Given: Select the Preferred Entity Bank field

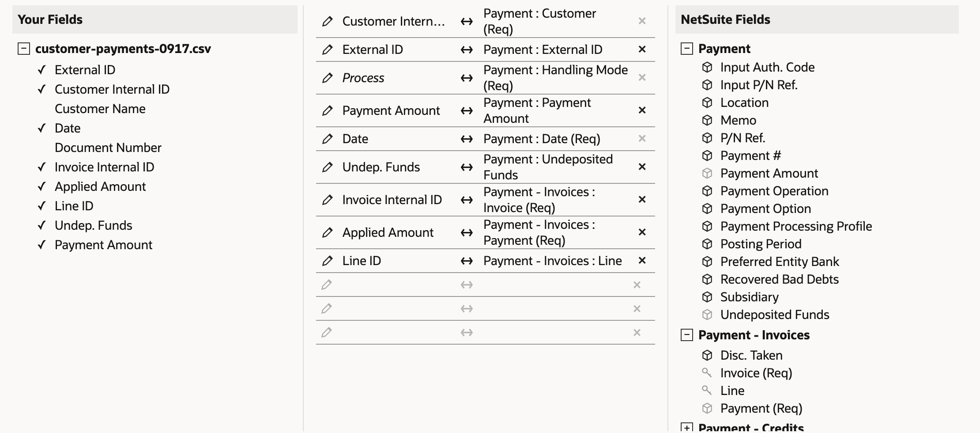Looking at the screenshot, I should click(780, 262).
